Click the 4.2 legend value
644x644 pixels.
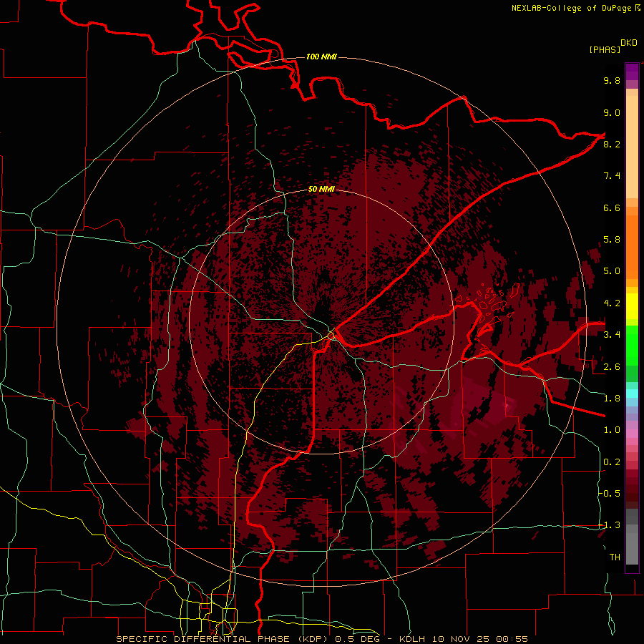click(612, 303)
